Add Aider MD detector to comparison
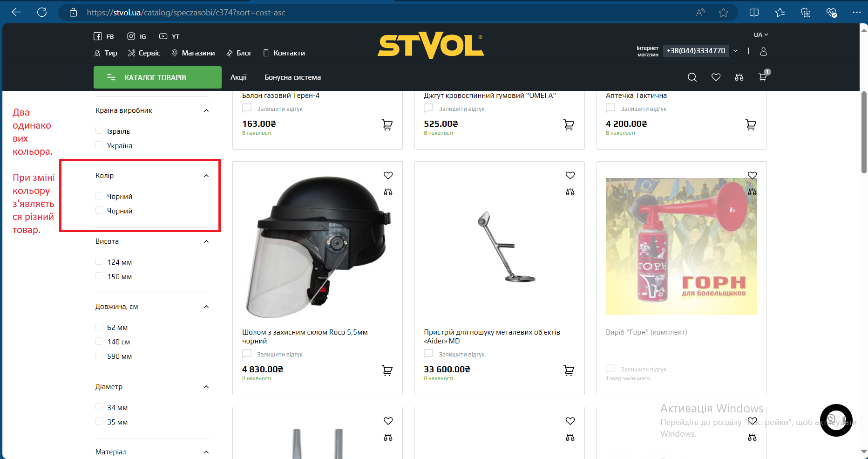 [x=570, y=192]
